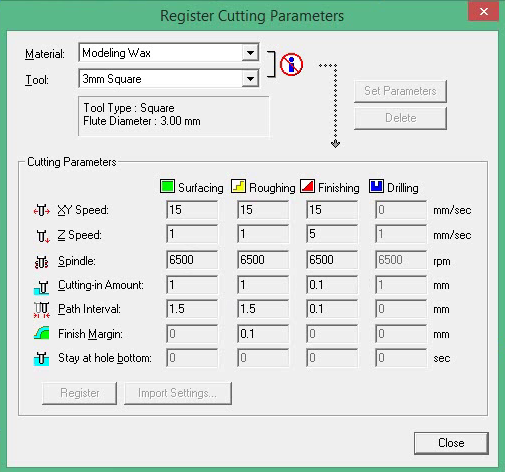Click the Surfacing Finish Margin field
This screenshot has height=472, width=505.
pyautogui.click(x=192, y=334)
